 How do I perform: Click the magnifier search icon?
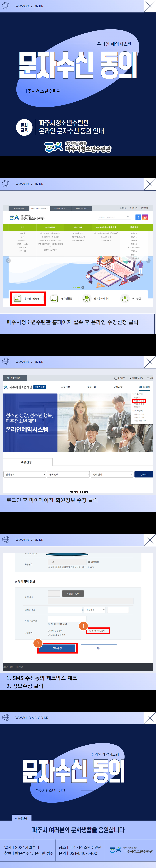pos(128,217)
